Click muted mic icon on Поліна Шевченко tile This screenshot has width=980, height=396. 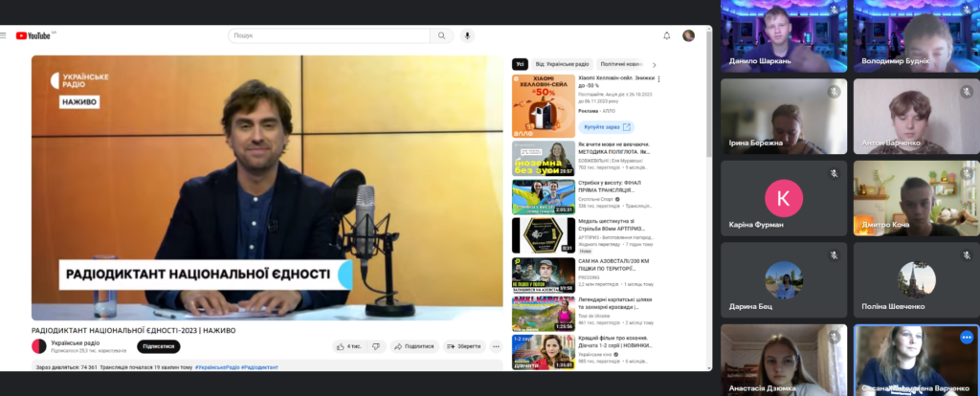click(967, 255)
